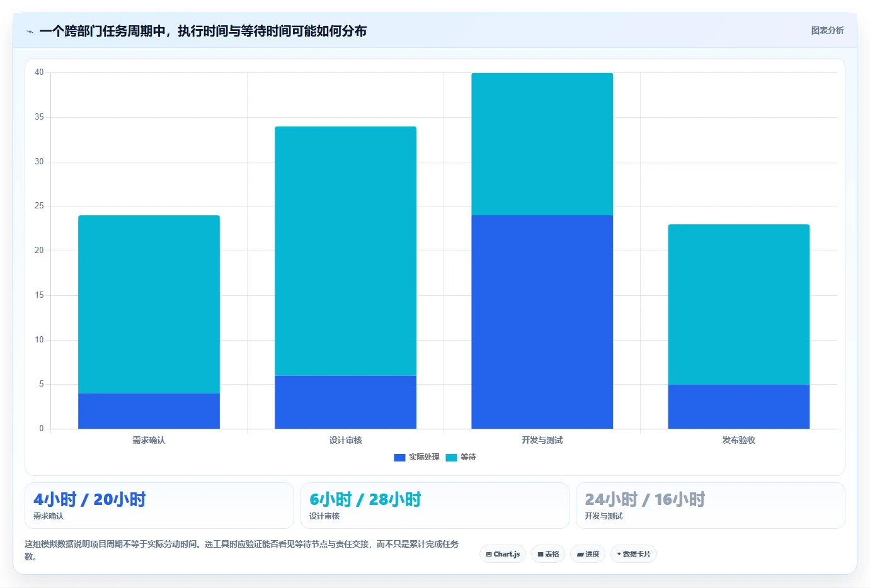Click the 4小时 / 20小时 card value
The image size is (870, 588).
click(89, 499)
